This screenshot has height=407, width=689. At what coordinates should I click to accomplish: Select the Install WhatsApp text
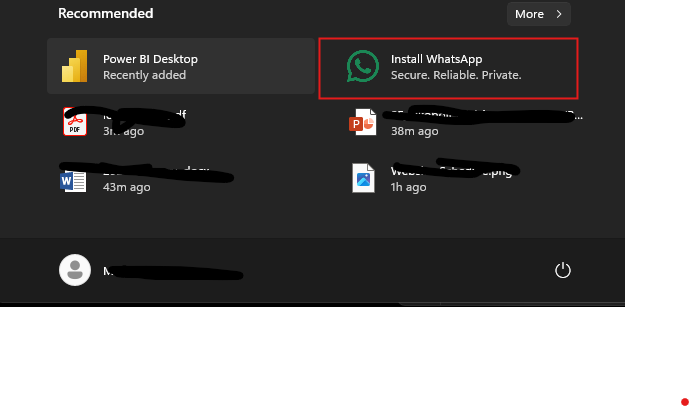pos(436,59)
